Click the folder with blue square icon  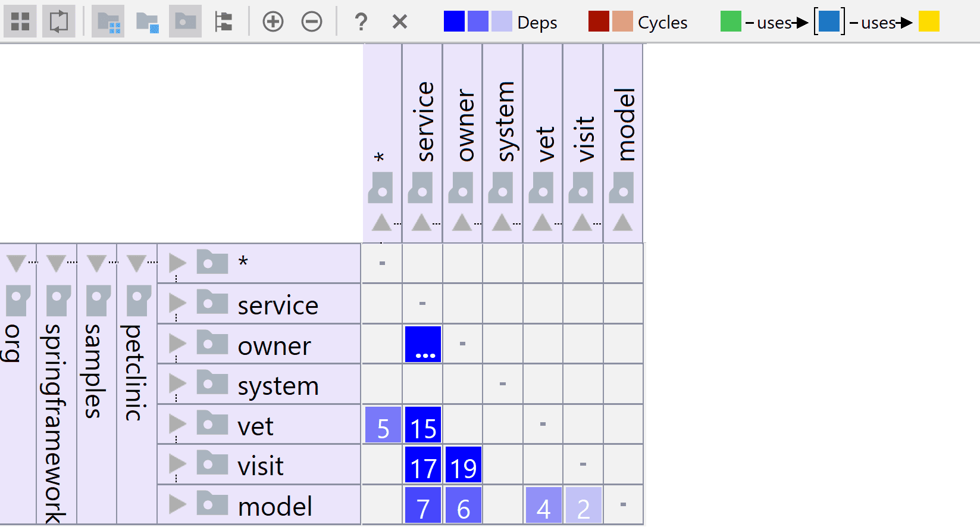[147, 22]
